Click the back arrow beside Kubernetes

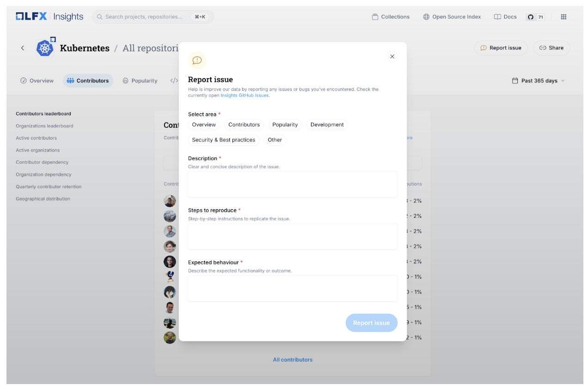click(23, 48)
